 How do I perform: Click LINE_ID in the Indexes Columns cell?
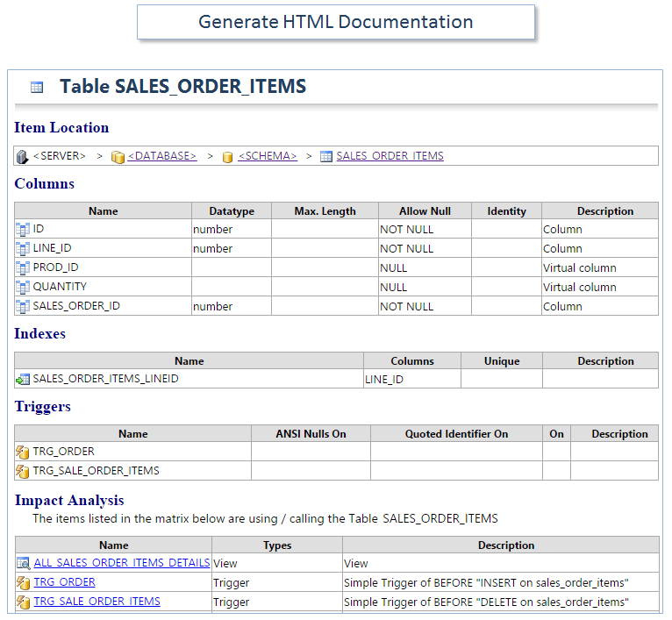click(384, 379)
